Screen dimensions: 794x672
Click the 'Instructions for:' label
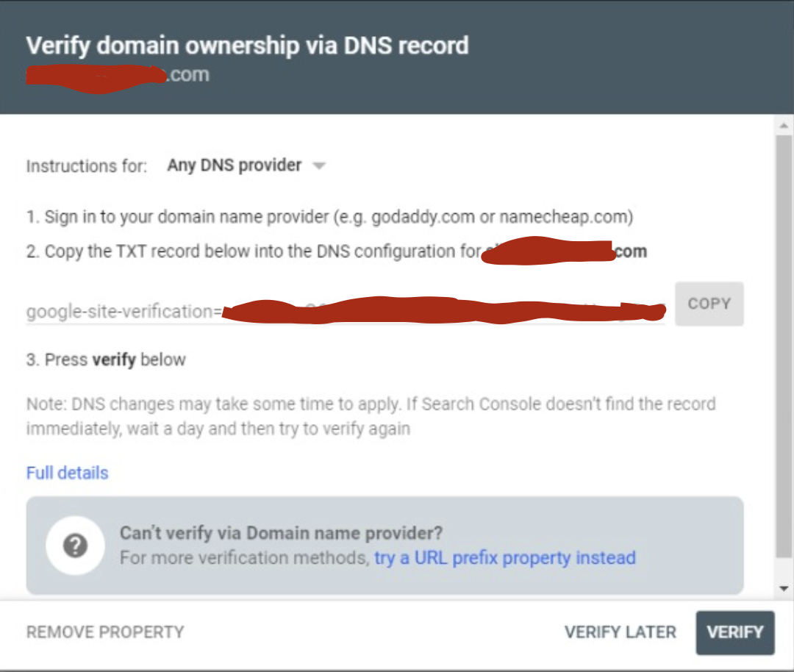click(x=87, y=165)
